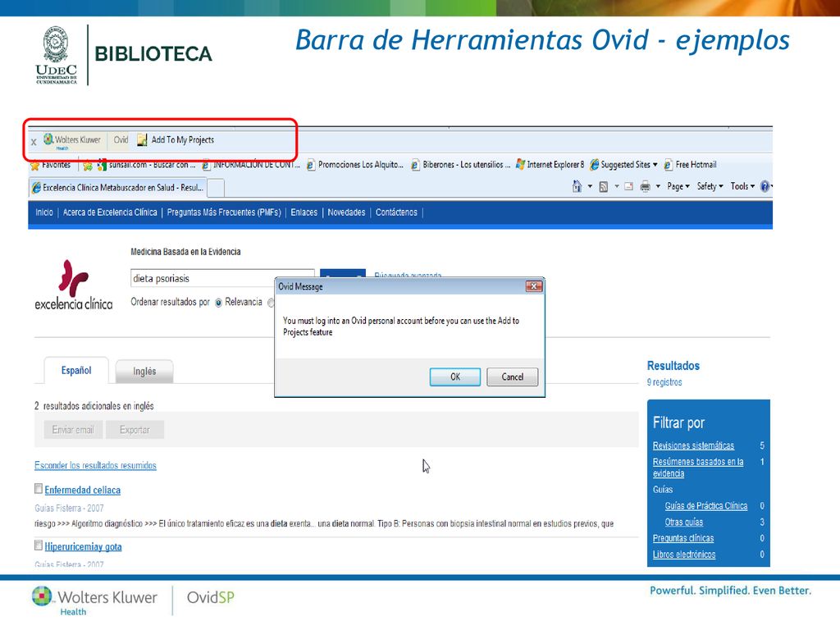Click "Guías Fisterra - 2007" under Enfermedad celiaca
This screenshot has height=630, width=840.
point(69,508)
